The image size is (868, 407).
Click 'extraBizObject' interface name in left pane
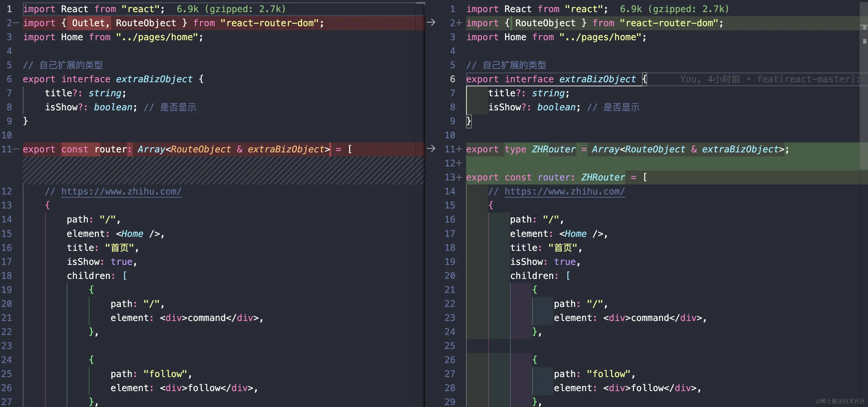coord(154,79)
